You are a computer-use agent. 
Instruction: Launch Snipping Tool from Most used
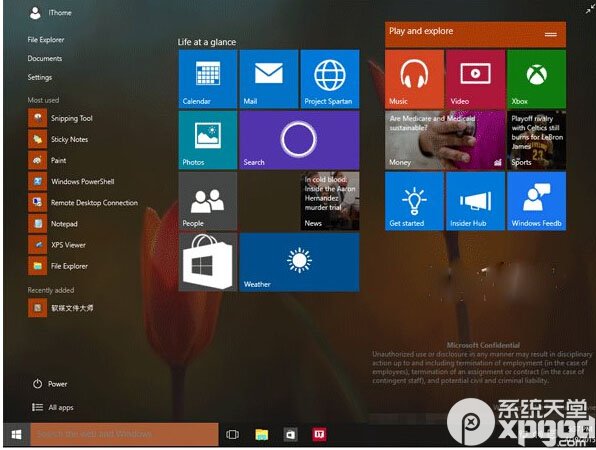click(61, 118)
